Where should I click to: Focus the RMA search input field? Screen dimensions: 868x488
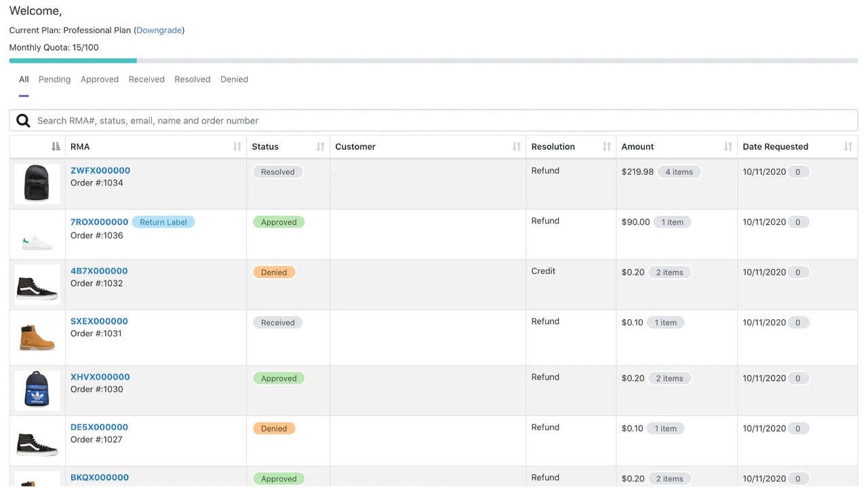(x=433, y=121)
